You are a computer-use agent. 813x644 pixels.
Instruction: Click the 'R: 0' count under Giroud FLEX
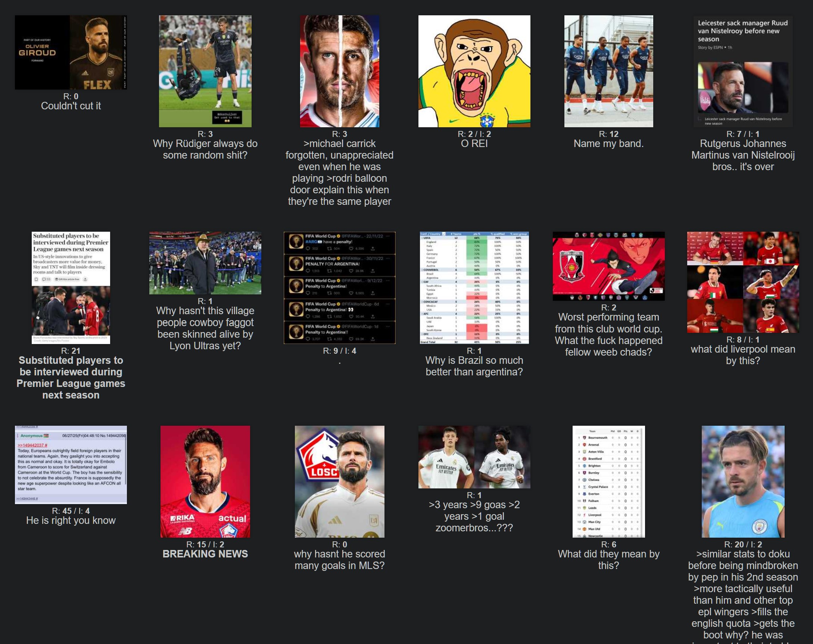click(71, 97)
